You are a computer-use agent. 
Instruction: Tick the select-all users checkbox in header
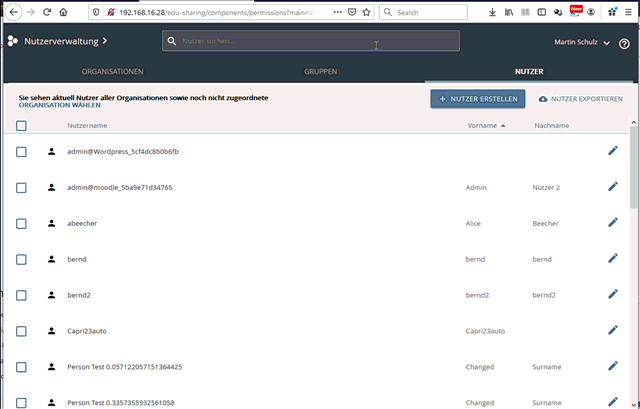pos(21,126)
